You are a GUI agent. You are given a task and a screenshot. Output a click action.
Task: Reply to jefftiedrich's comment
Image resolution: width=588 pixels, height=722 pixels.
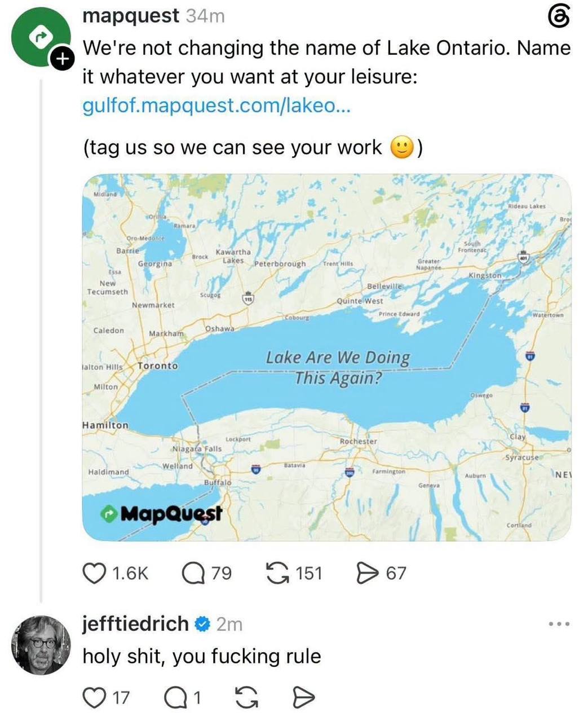click(175, 698)
